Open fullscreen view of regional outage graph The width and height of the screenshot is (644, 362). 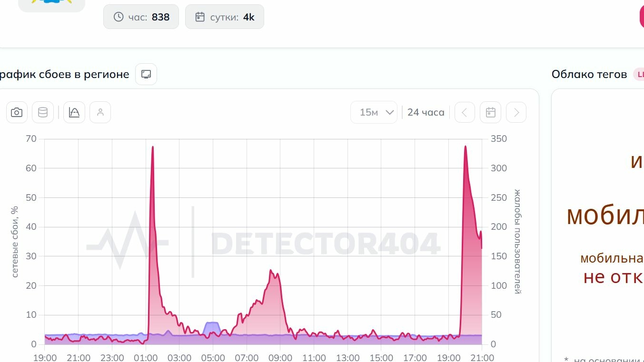[146, 74]
